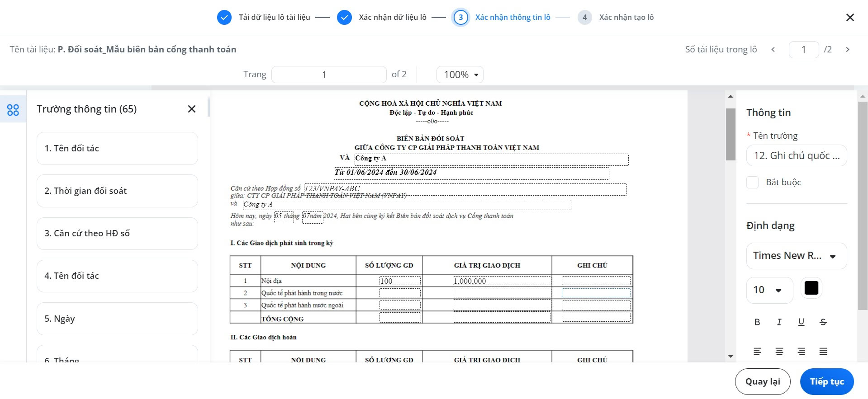868x399 pixels.
Task: Open the font size 10 dropdown
Action: pyautogui.click(x=769, y=290)
